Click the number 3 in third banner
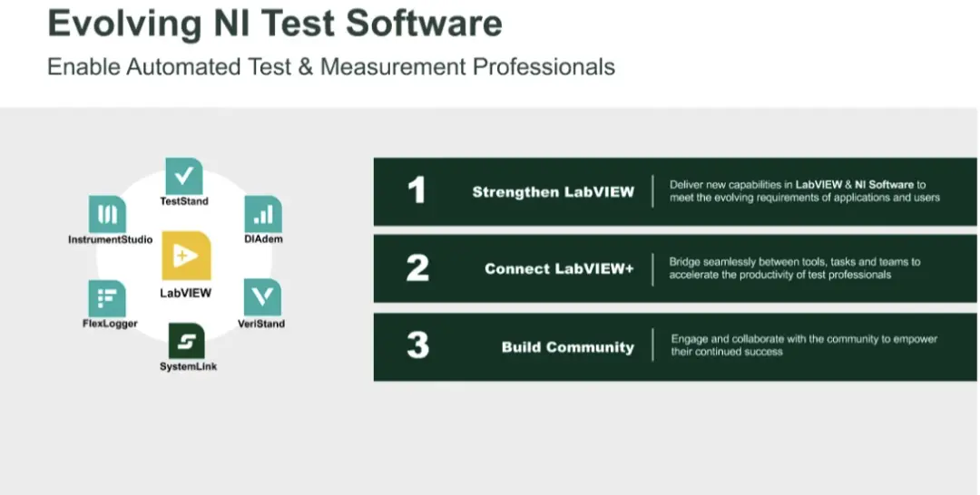 click(x=417, y=345)
